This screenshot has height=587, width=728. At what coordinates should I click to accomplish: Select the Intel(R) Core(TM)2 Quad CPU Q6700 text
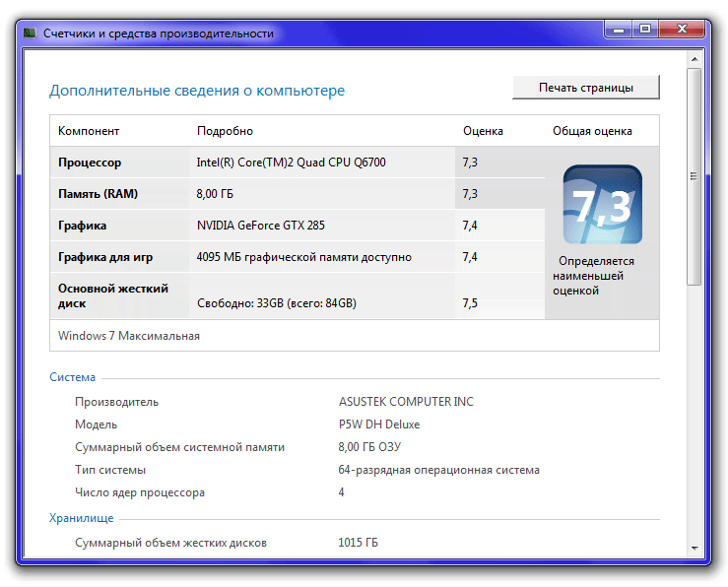click(x=292, y=163)
